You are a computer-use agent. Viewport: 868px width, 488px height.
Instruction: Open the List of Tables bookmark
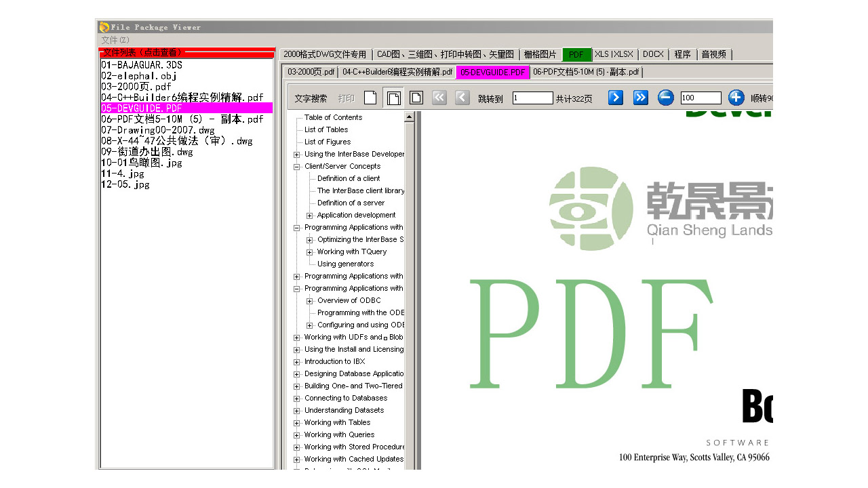326,129
